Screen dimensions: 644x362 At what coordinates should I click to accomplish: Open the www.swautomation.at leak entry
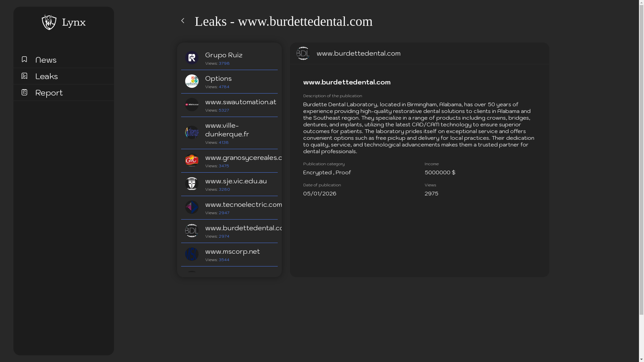pos(240,102)
